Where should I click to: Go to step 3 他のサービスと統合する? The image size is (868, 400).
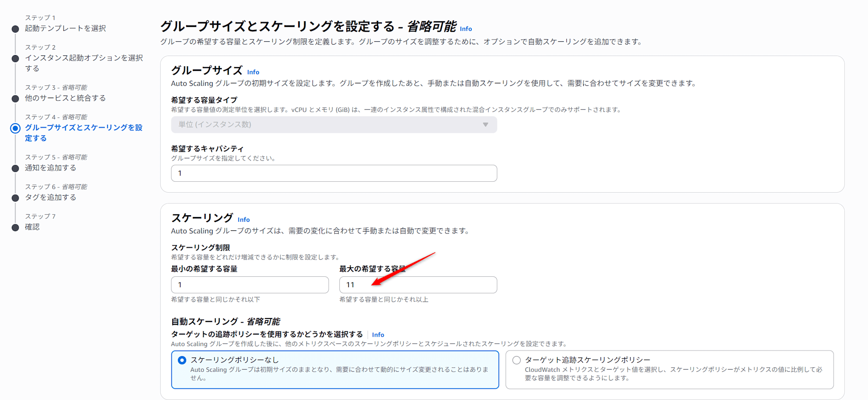tap(65, 98)
